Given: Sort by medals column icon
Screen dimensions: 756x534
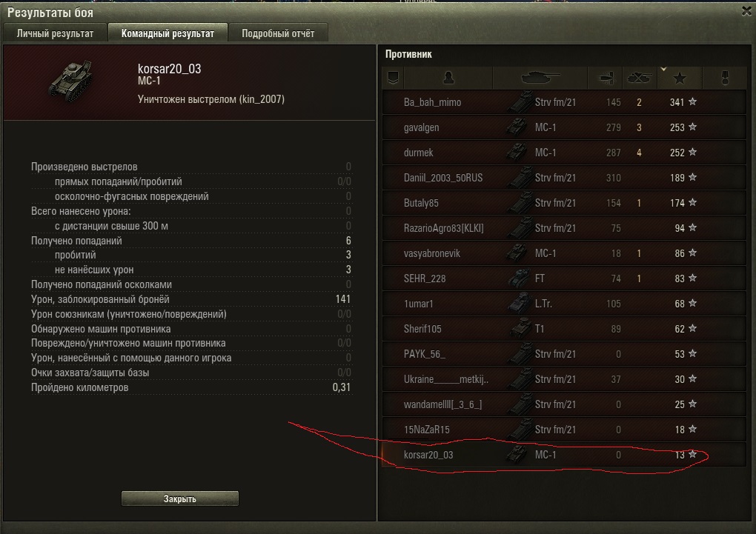Looking at the screenshot, I should [724, 78].
